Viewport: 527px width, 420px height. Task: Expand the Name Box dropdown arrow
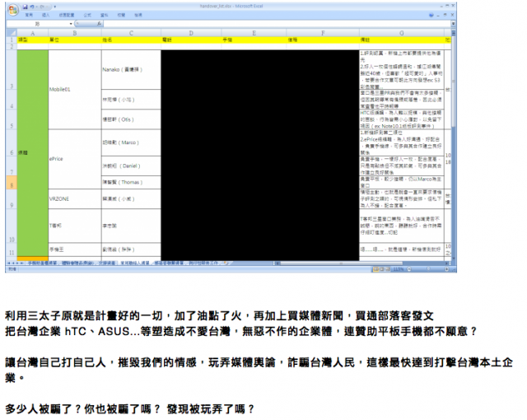71,24
